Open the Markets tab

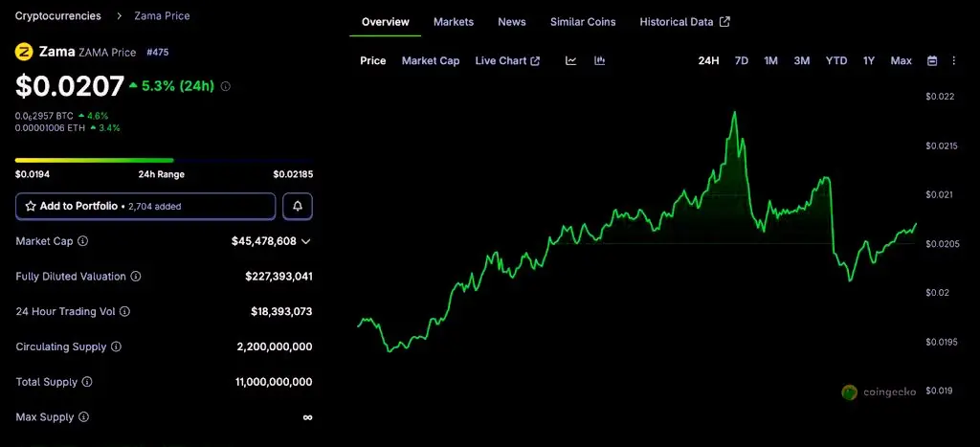tap(454, 22)
